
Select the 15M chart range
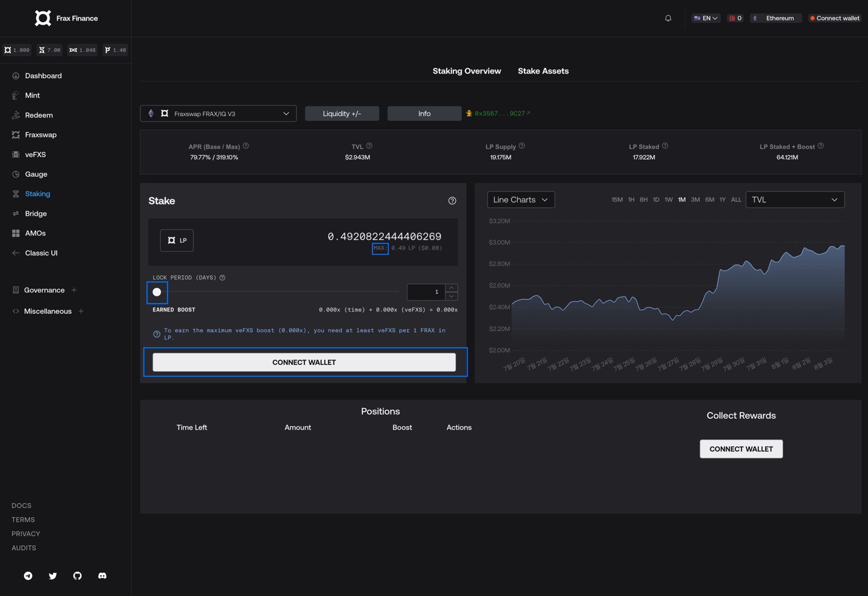[x=617, y=199]
